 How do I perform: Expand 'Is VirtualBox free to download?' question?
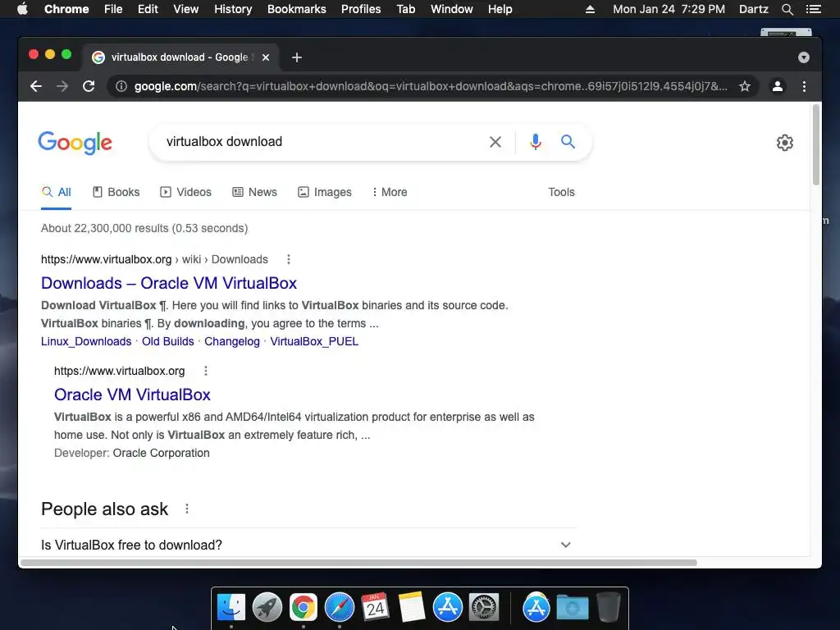[x=307, y=545]
